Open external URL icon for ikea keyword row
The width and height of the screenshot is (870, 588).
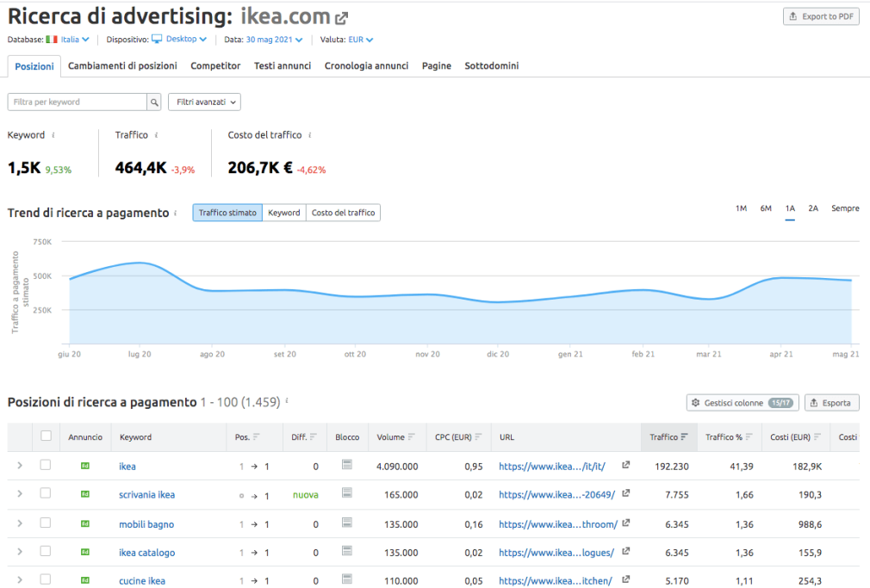pos(625,466)
